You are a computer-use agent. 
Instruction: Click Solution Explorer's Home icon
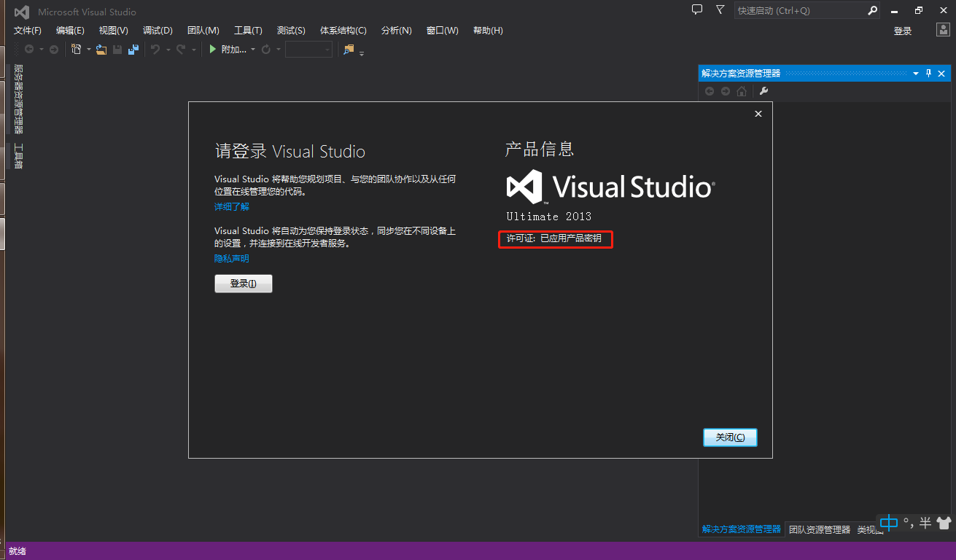click(742, 91)
